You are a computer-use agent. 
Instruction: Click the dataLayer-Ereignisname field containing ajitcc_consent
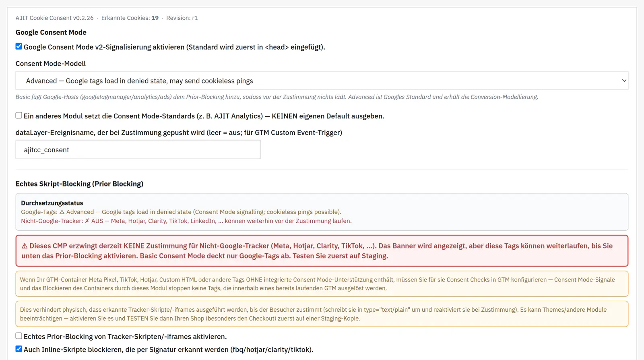pos(138,149)
